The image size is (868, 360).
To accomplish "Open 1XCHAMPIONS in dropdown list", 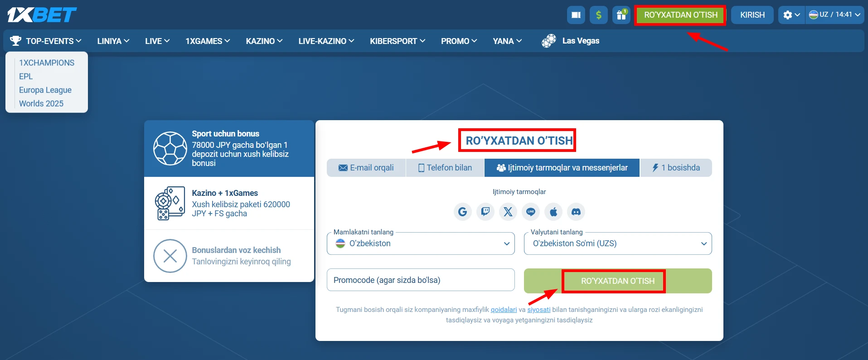I will pyautogui.click(x=47, y=63).
